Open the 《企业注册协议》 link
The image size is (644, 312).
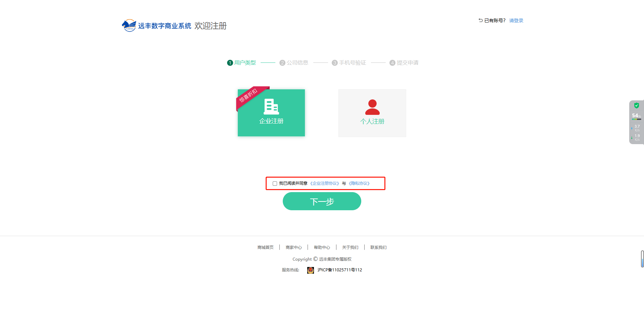pyautogui.click(x=325, y=183)
